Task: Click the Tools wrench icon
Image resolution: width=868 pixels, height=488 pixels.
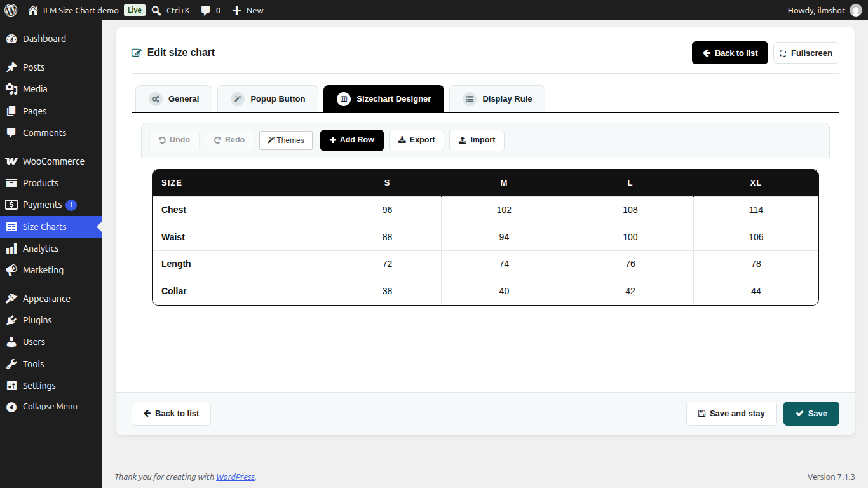Action: point(11,364)
